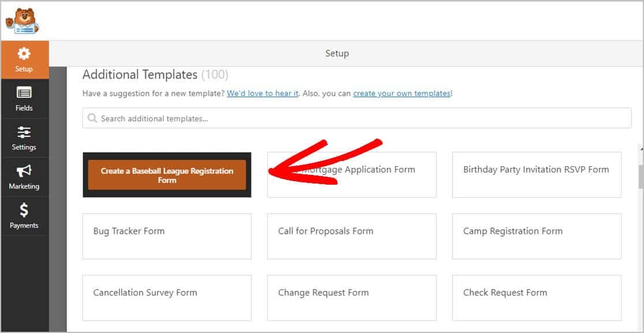Open the Check Request Form template
Screen dimensions: 644x333
536,297
